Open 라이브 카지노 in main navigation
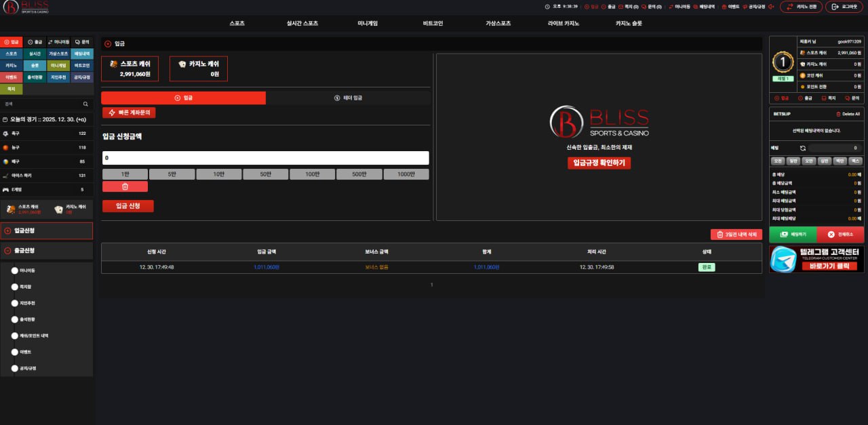 click(564, 23)
